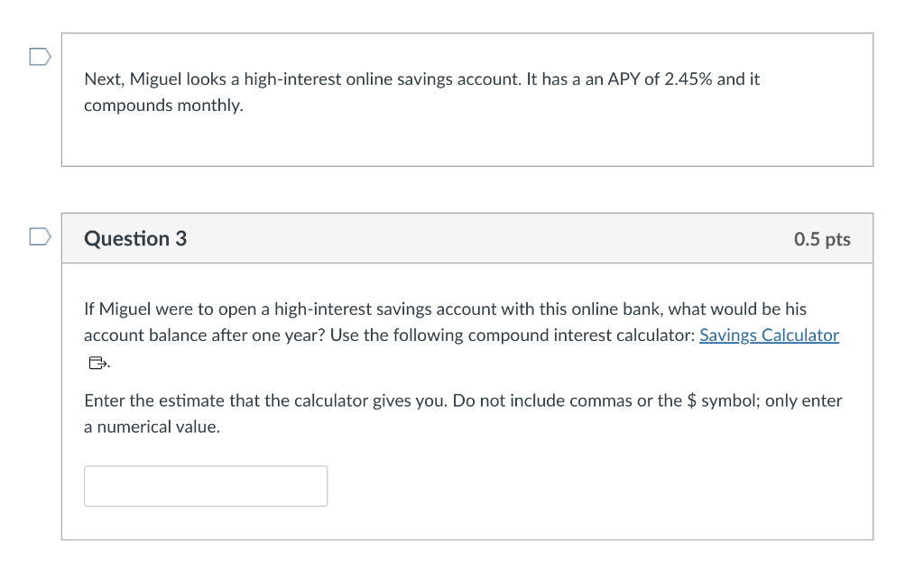The height and width of the screenshot is (571, 924).
Task: Click the text 'a numerical value.'
Action: 152,427
